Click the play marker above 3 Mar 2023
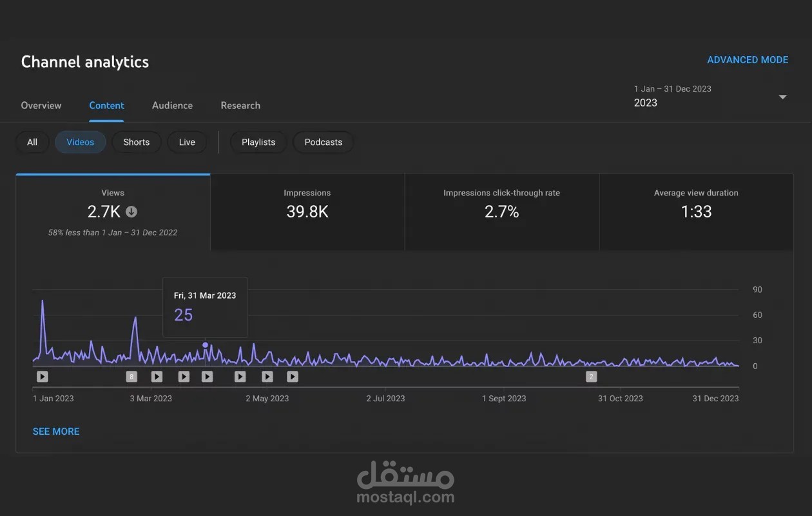 point(157,377)
